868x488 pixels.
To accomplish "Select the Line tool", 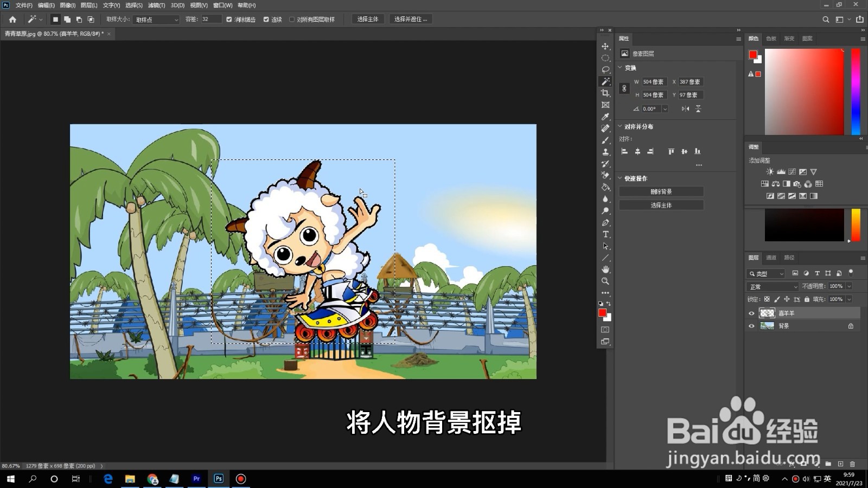I will 605,258.
